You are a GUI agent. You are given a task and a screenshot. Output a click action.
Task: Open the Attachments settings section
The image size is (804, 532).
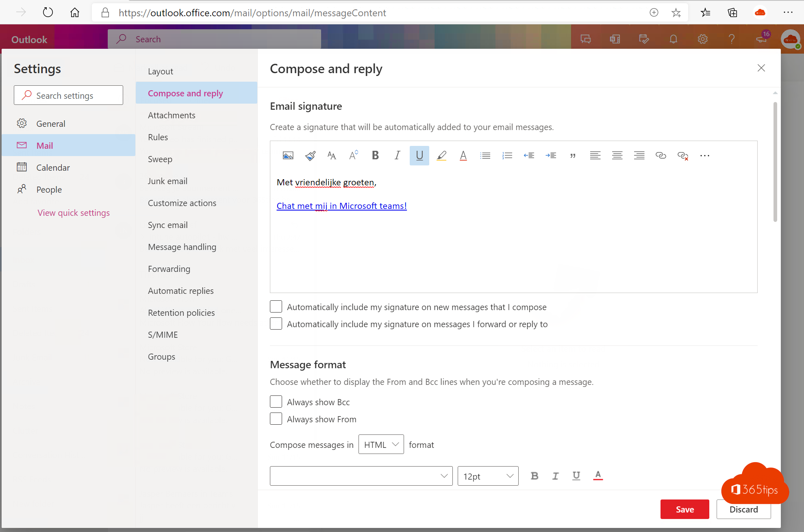[x=172, y=115]
